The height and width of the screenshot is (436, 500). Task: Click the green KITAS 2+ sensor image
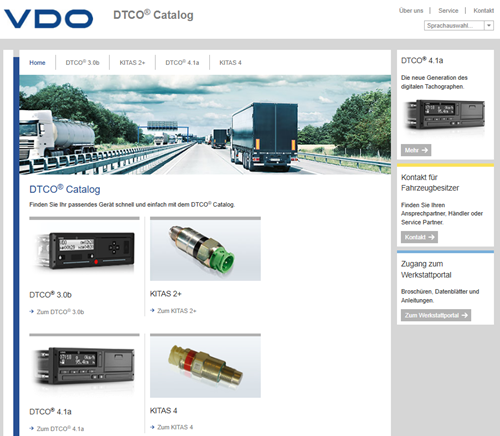pos(205,250)
